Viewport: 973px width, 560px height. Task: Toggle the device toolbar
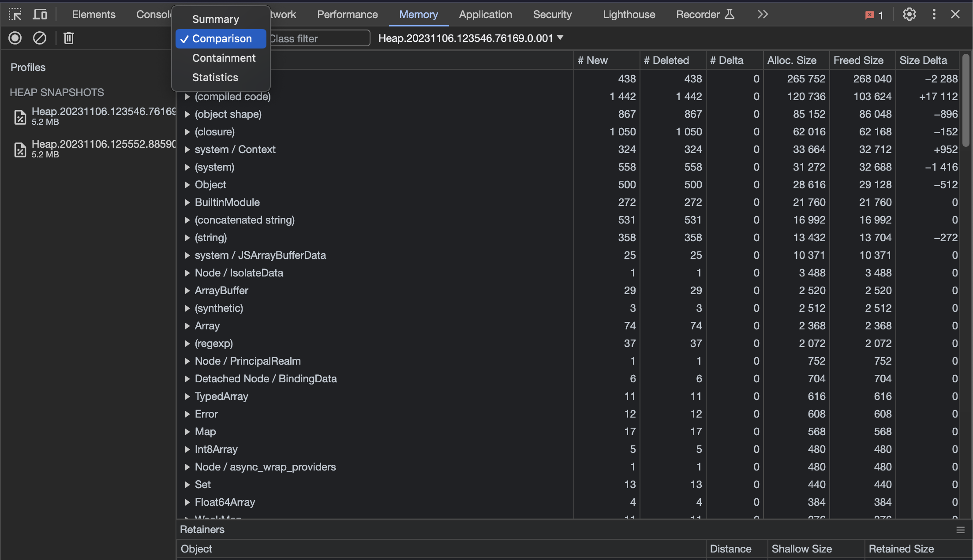[40, 14]
